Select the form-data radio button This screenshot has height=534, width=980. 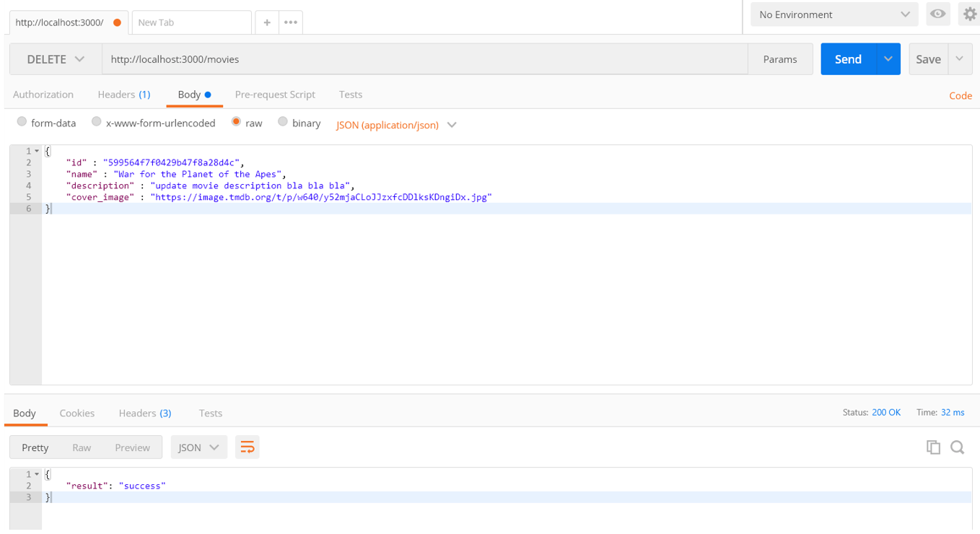pyautogui.click(x=22, y=123)
